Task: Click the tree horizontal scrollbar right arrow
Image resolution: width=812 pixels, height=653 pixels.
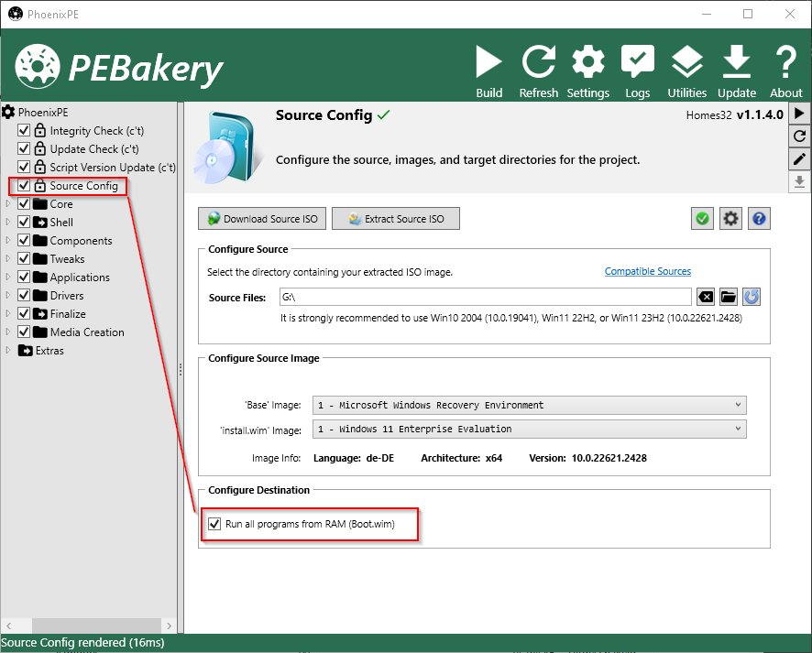Action: coord(169,626)
